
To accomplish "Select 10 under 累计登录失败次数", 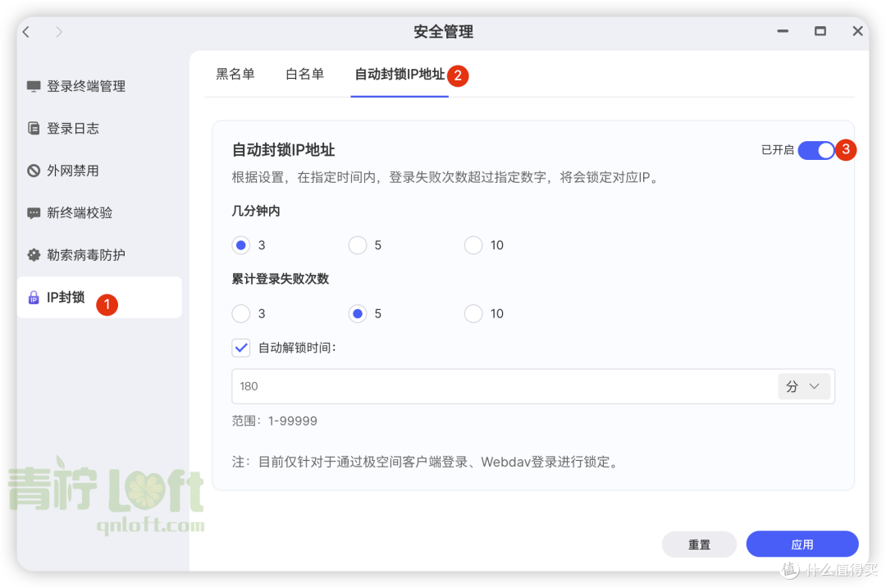I will (x=473, y=313).
